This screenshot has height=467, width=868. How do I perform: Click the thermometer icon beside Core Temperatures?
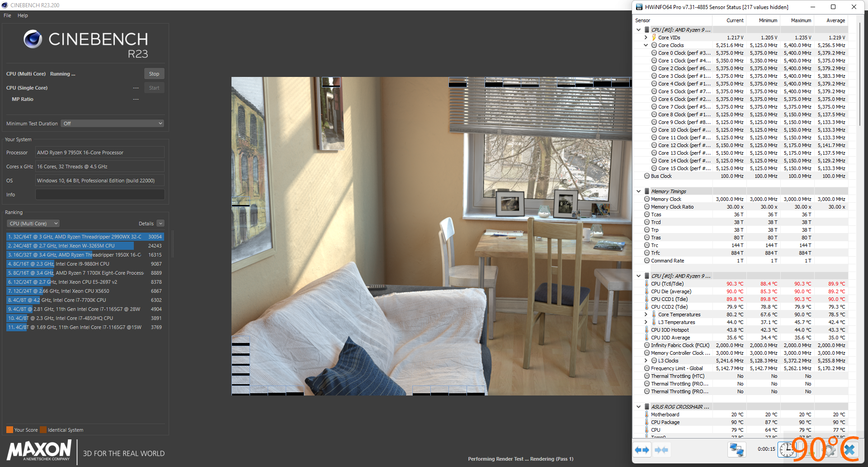click(x=654, y=315)
